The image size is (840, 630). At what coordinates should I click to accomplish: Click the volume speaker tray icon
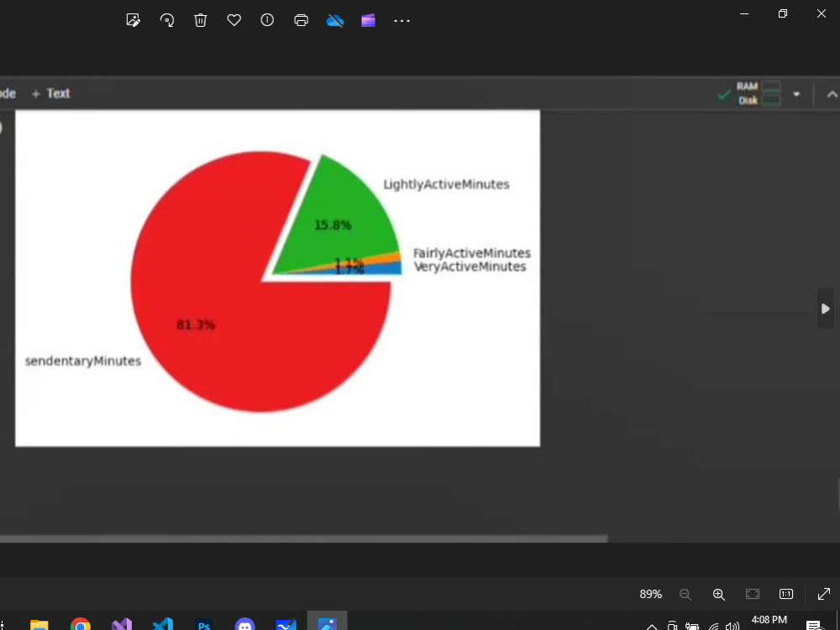point(732,626)
